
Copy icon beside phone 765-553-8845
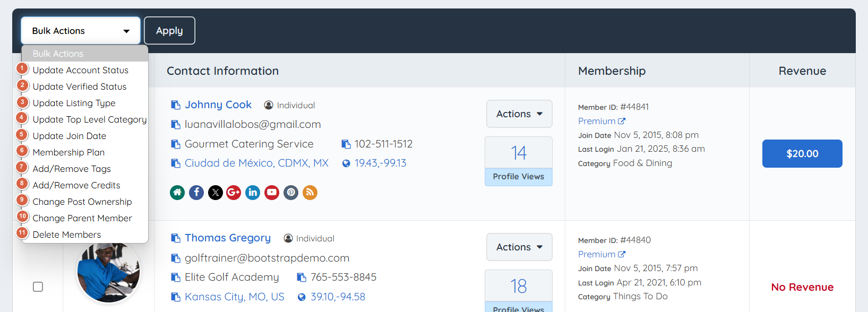(x=302, y=278)
